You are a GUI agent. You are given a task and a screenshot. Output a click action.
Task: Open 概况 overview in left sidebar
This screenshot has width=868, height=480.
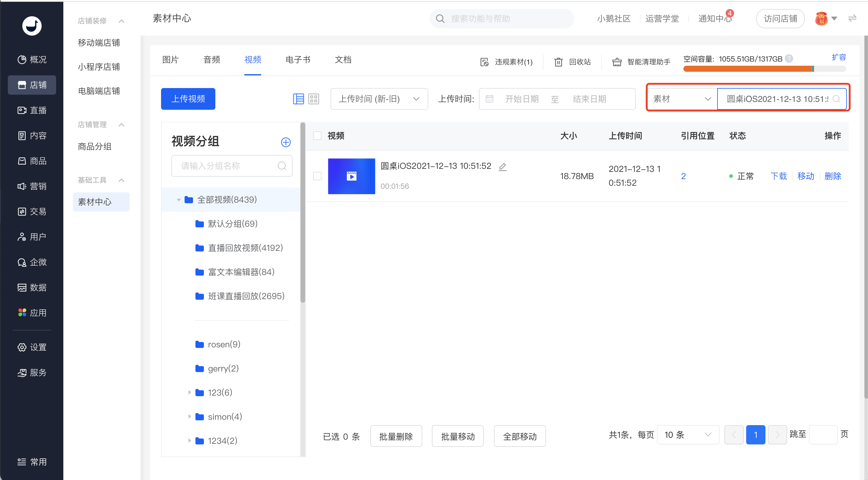pyautogui.click(x=32, y=60)
